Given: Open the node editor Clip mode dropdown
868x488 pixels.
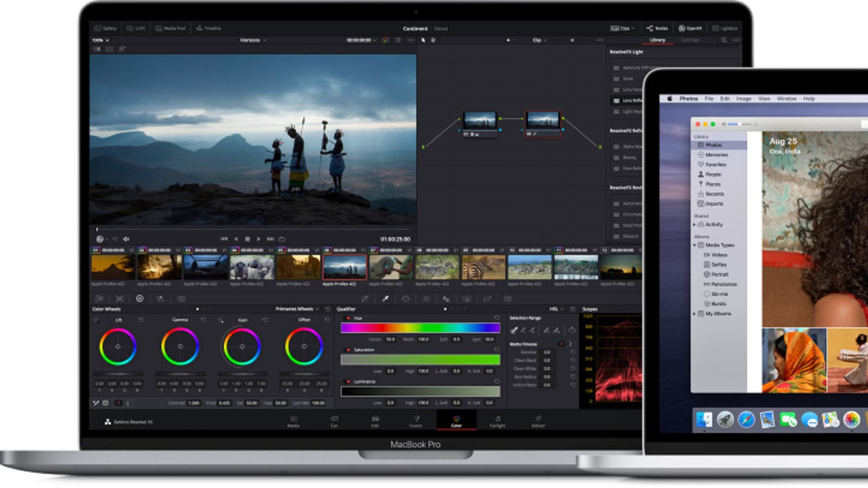Looking at the screenshot, I should 539,40.
